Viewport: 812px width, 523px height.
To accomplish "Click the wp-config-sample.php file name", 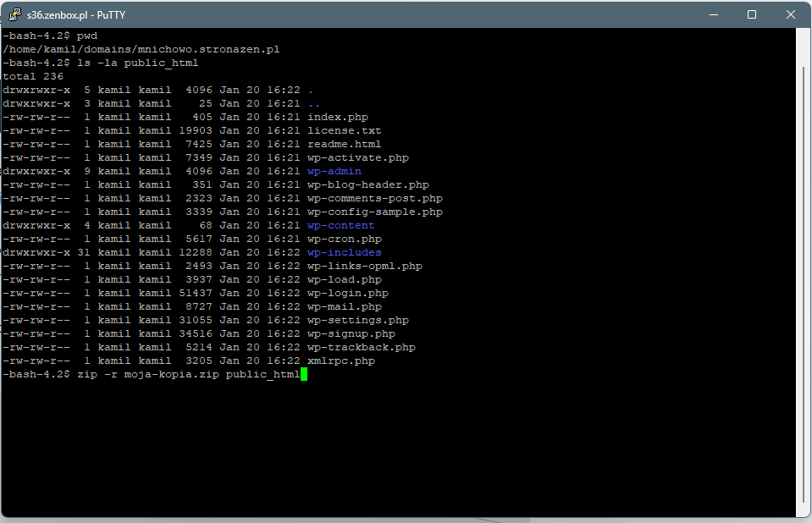I will (375, 212).
